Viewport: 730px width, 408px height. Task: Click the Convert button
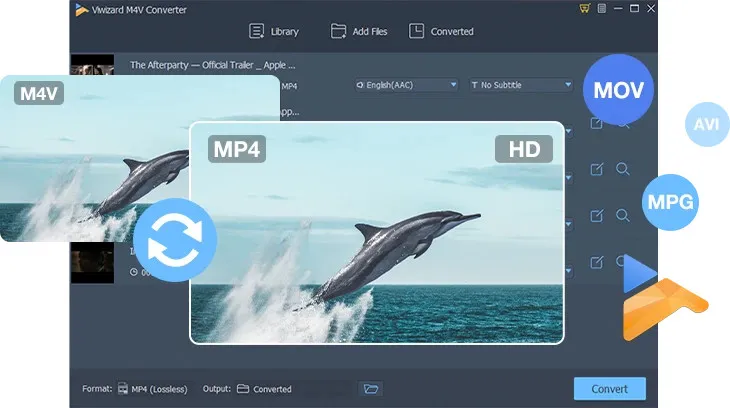(609, 388)
